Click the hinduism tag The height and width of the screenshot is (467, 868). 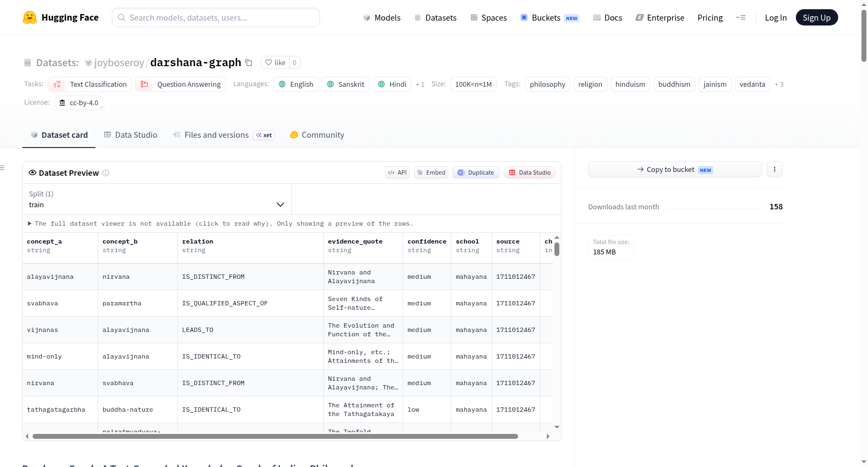tap(630, 84)
